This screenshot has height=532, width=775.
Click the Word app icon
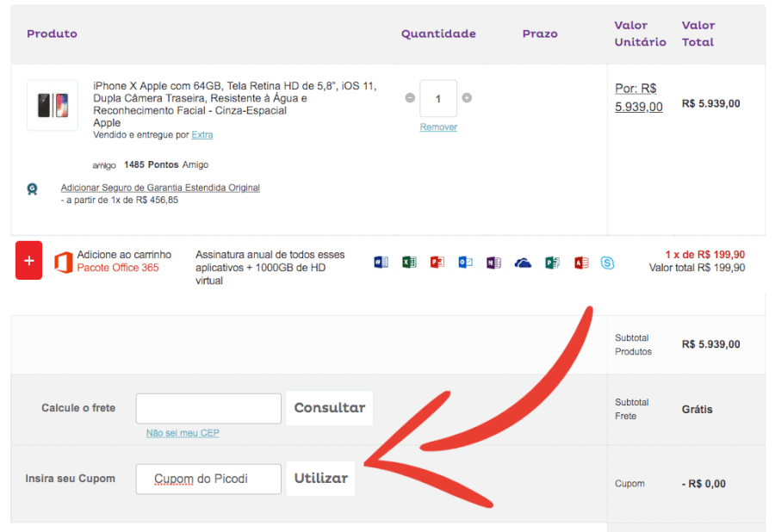pyautogui.click(x=381, y=262)
